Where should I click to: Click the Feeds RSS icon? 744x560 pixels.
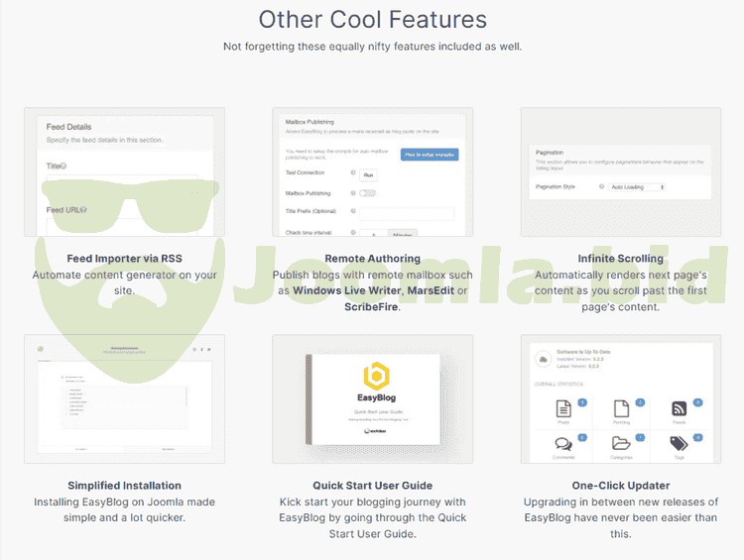[x=680, y=407]
